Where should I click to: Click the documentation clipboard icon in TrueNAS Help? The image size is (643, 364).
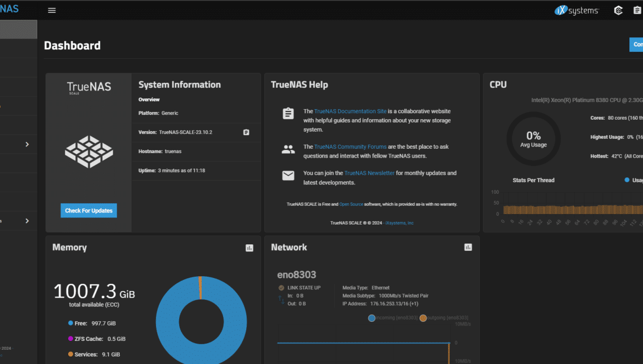[289, 114]
